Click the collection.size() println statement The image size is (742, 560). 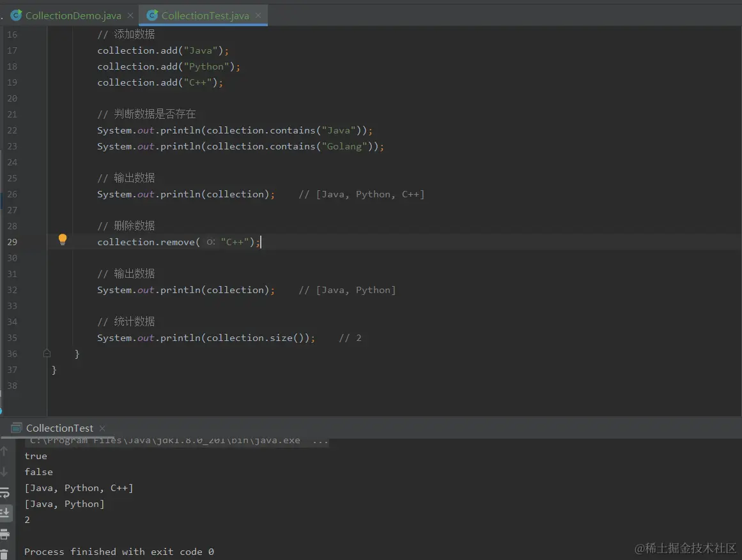click(x=206, y=338)
